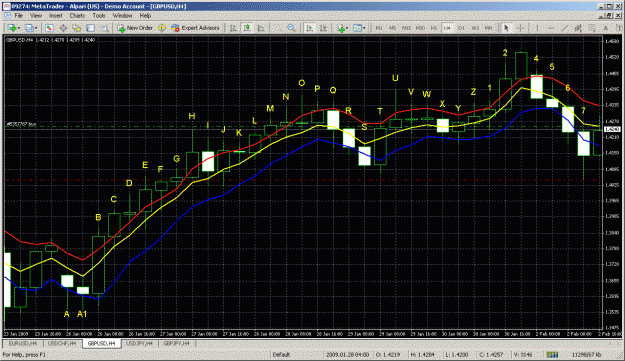The width and height of the screenshot is (625, 361).
Task: Open the Tools menu
Action: (x=99, y=16)
